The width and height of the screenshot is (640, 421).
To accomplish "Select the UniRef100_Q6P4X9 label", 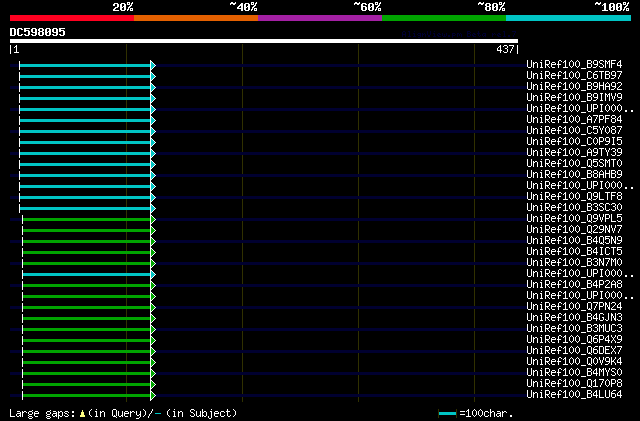I will tap(574, 340).
